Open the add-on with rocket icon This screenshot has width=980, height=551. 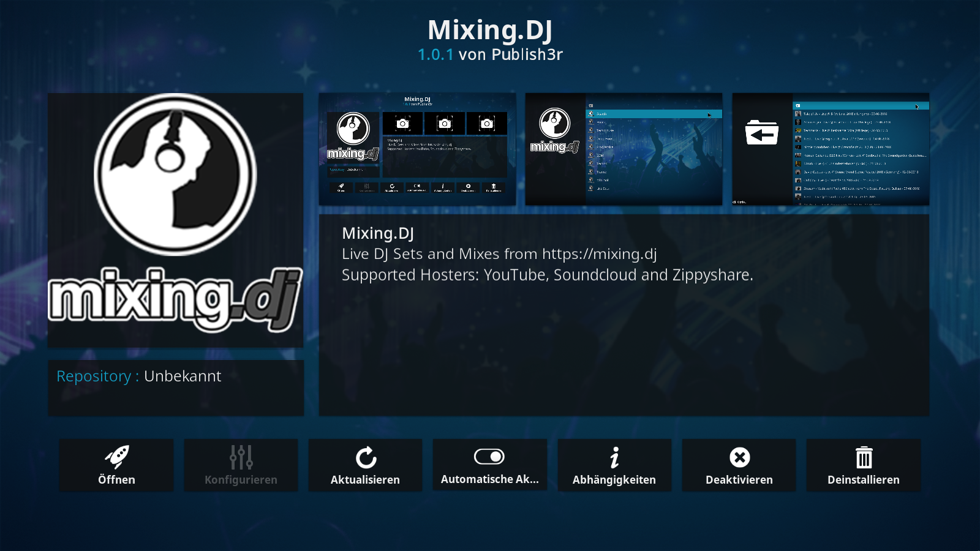116,457
